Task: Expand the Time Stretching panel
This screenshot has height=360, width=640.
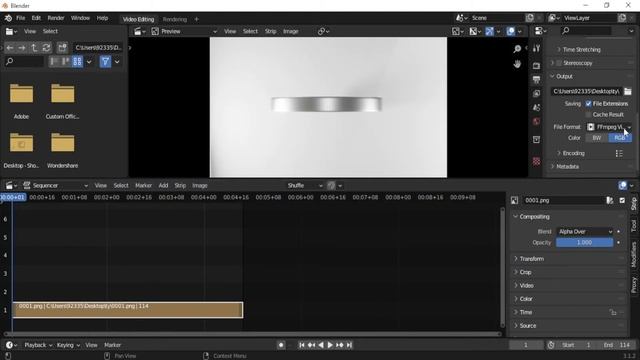Action: pos(581,49)
